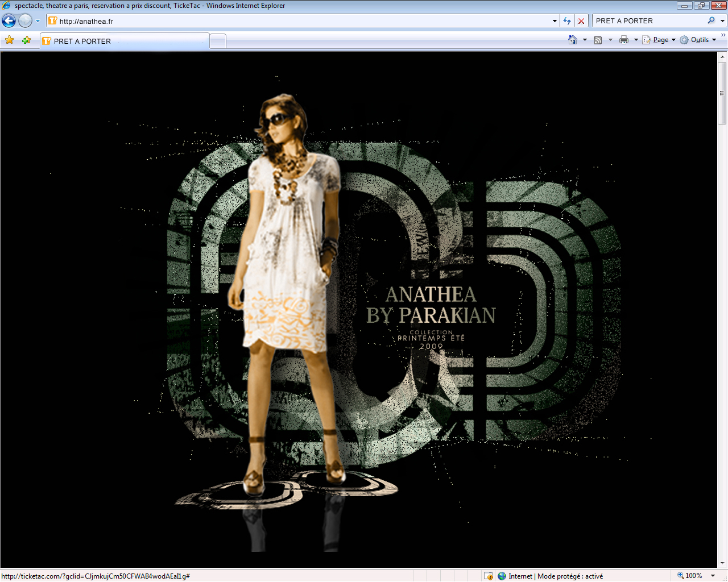Click the vertical scrollbar thumb
The width and height of the screenshot is (728, 582).
coord(722,93)
